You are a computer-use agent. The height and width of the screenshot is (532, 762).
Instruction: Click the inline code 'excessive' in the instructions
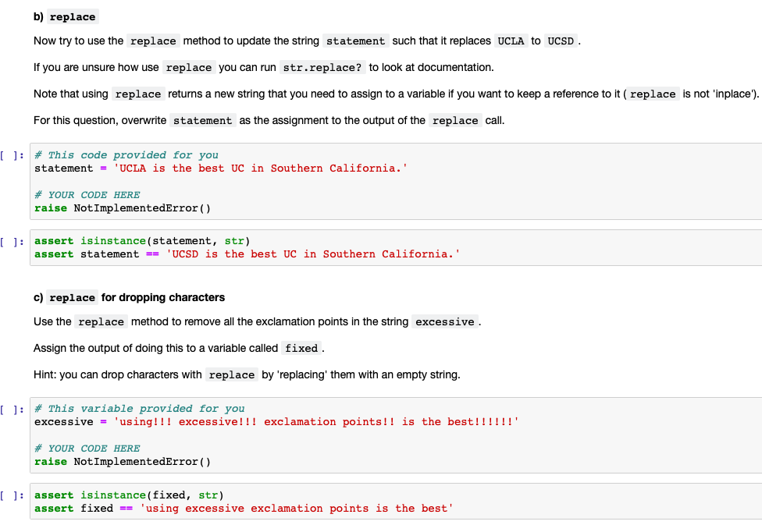point(444,321)
